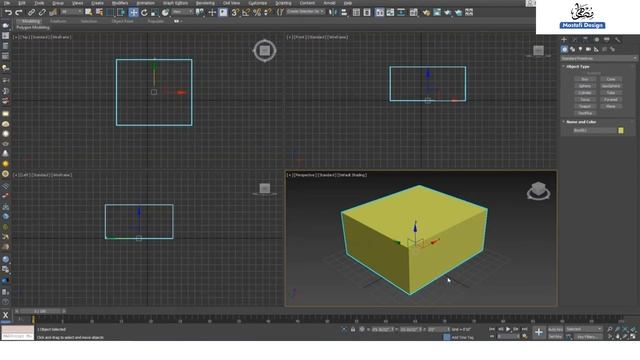Image resolution: width=640 pixels, height=360 pixels.
Task: Collapse the Name and Color rollout
Action: 580,122
